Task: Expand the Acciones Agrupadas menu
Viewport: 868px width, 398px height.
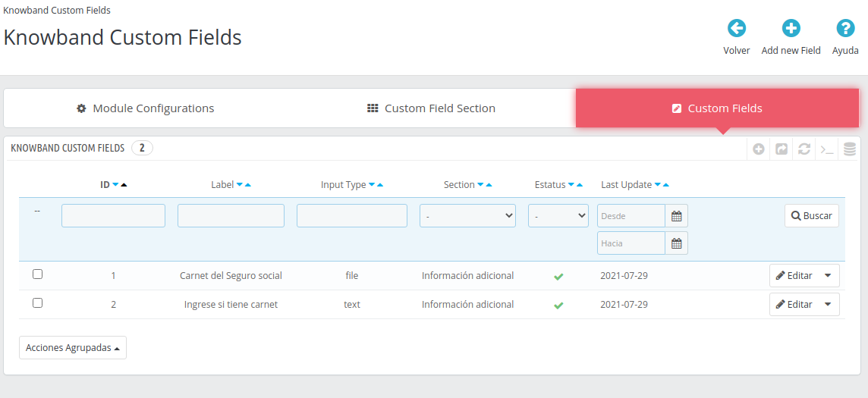Action: pos(73,348)
